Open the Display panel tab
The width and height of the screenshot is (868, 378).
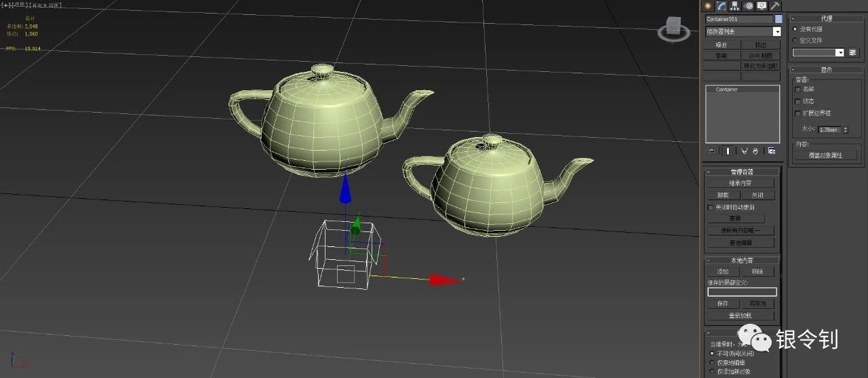762,5
